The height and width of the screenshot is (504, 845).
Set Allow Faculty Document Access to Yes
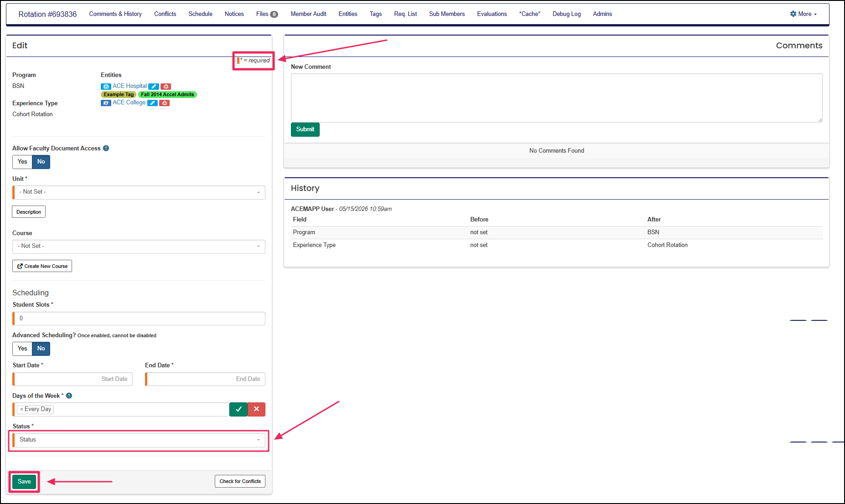tap(22, 162)
